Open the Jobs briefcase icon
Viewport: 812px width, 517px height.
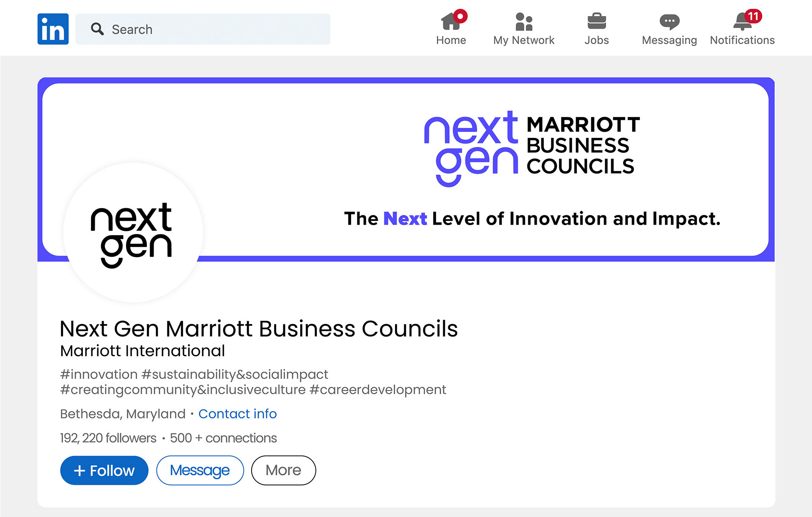point(597,21)
